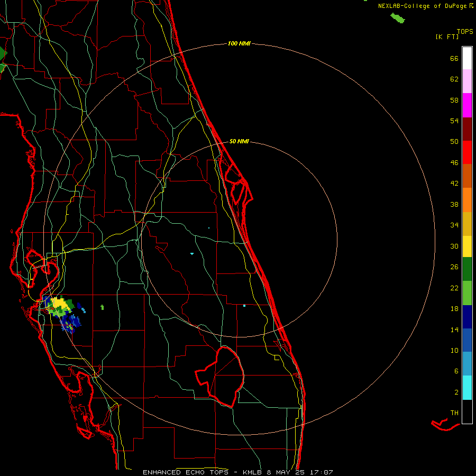The height and width of the screenshot is (476, 476).
Task: Click the small green echo east of the storm
Action: click(x=102, y=307)
